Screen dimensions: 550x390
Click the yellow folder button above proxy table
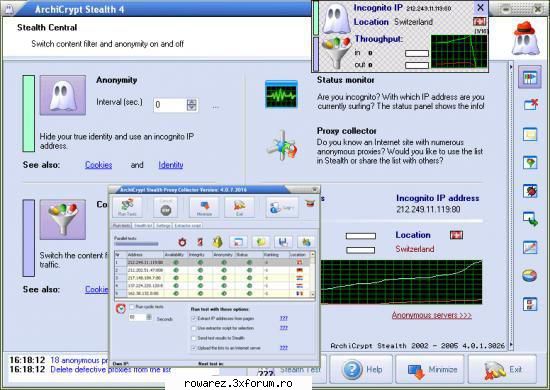click(x=261, y=242)
